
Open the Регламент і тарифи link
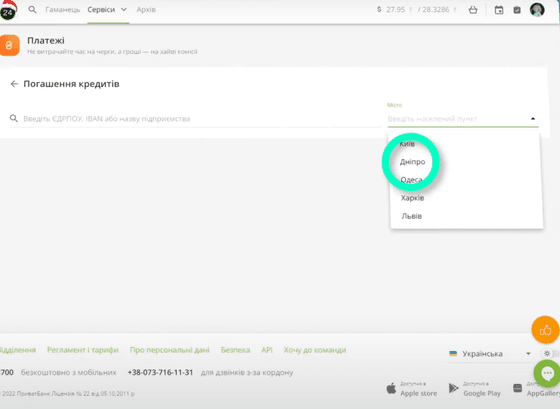pos(82,350)
